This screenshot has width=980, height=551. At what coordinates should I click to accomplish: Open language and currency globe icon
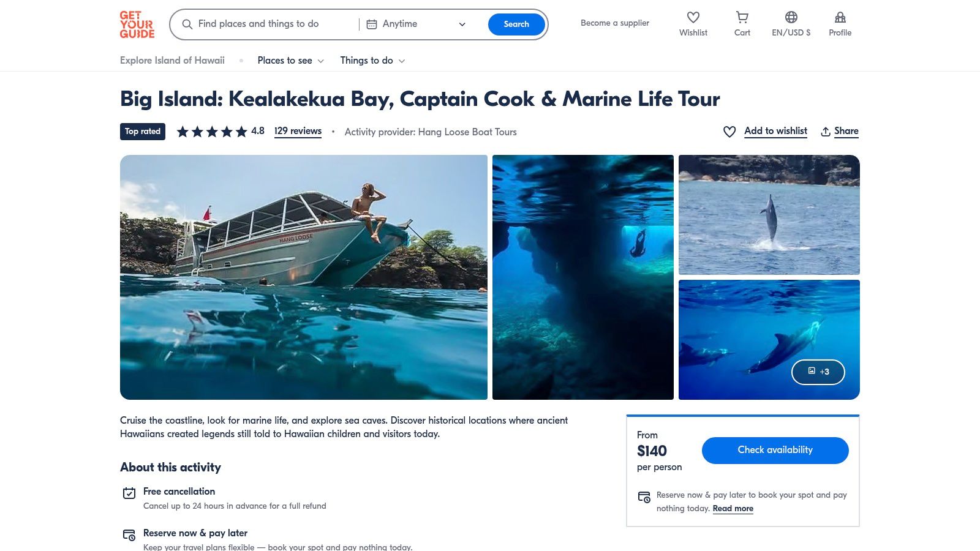(791, 18)
